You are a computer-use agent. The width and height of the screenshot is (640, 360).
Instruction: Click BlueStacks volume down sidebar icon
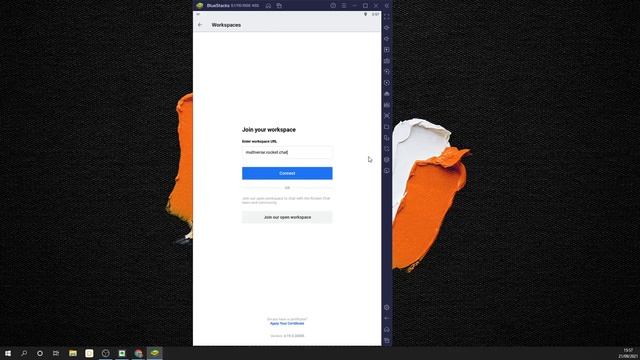[x=387, y=39]
